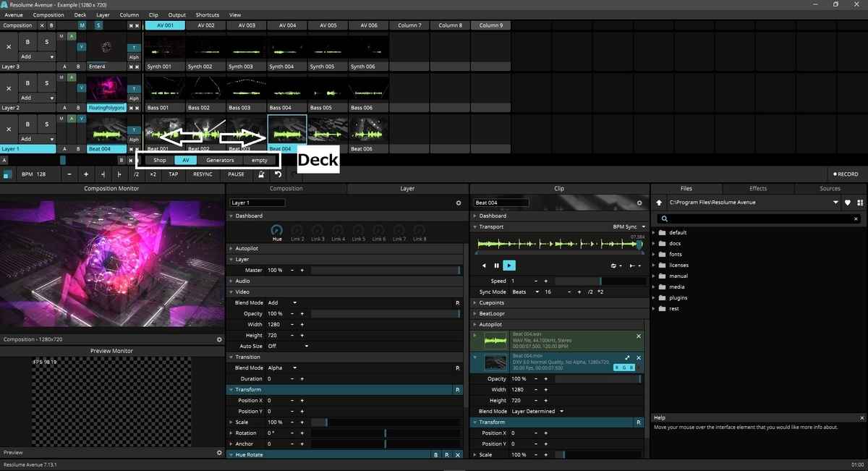Click the resize icon on Beat 004.mov
The height and width of the screenshot is (471, 868).
coord(627,358)
